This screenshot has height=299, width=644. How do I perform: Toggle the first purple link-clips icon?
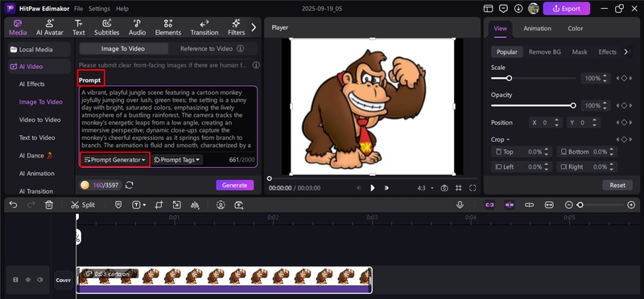(x=489, y=205)
